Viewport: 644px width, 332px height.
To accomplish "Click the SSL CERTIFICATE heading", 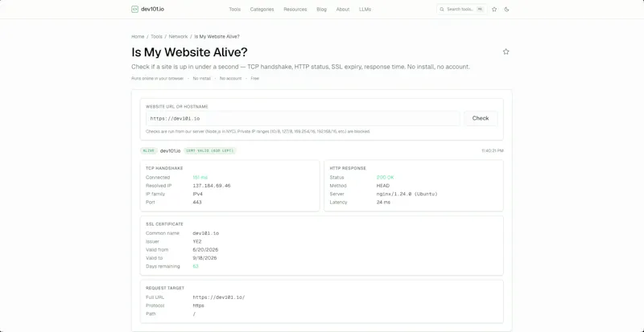I will tap(164, 224).
